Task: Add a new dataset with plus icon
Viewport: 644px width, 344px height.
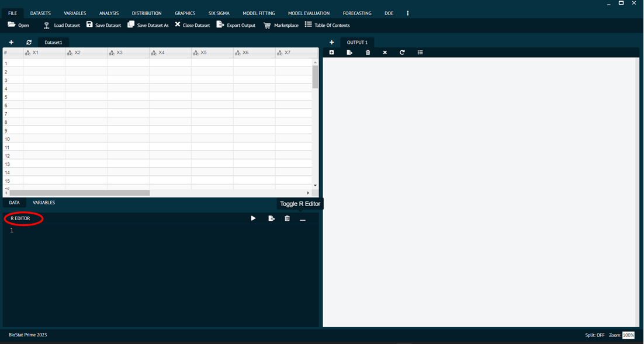Action: [11, 42]
